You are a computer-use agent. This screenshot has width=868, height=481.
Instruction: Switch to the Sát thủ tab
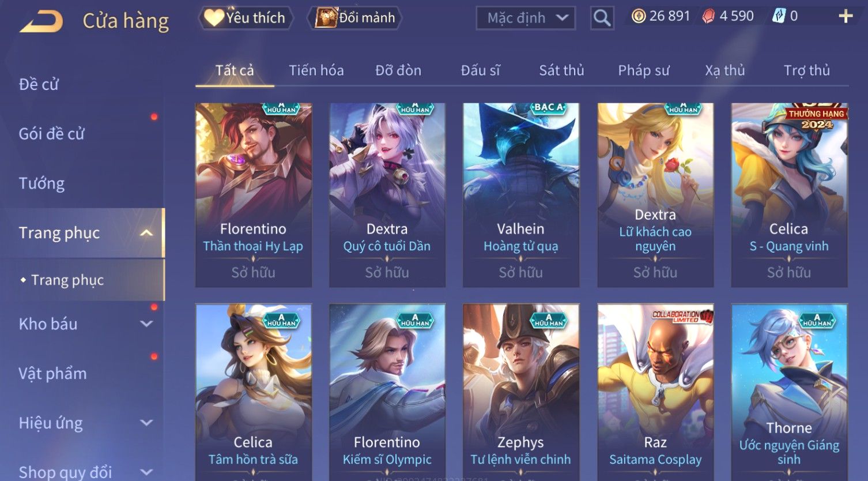[561, 70]
